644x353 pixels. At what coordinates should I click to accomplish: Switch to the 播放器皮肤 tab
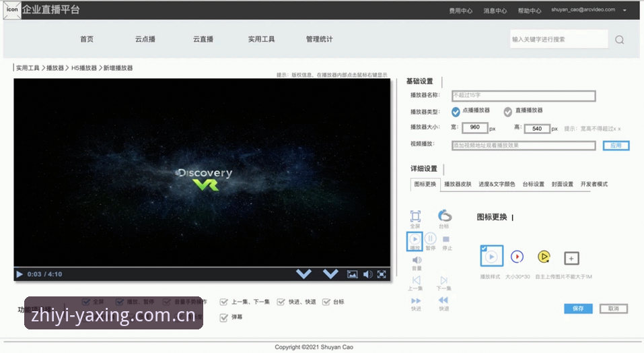[x=458, y=184]
